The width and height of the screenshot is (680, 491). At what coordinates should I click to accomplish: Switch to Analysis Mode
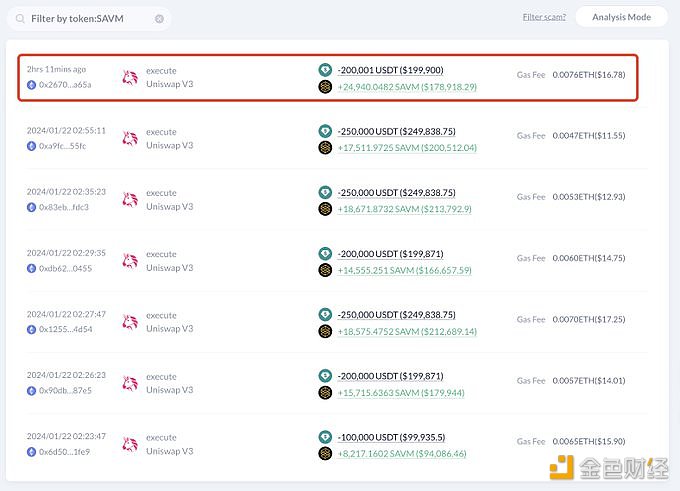(x=621, y=17)
